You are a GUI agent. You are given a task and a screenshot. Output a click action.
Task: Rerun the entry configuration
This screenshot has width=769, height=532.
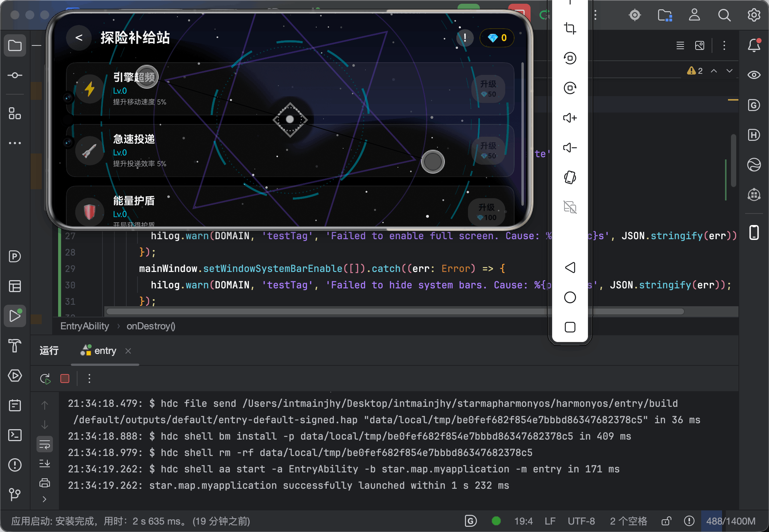click(x=45, y=379)
